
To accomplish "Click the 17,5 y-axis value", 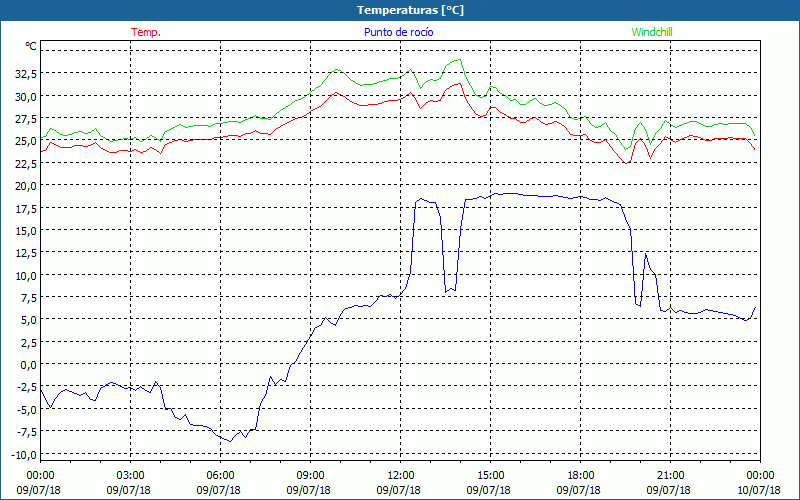I will click(x=26, y=208).
